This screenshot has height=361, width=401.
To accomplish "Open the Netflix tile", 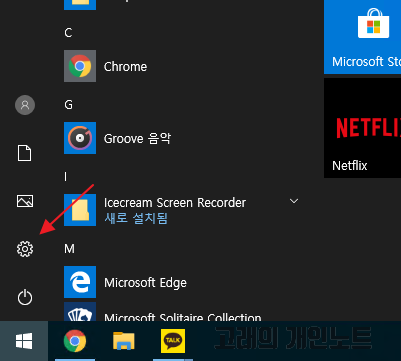I will point(362,128).
